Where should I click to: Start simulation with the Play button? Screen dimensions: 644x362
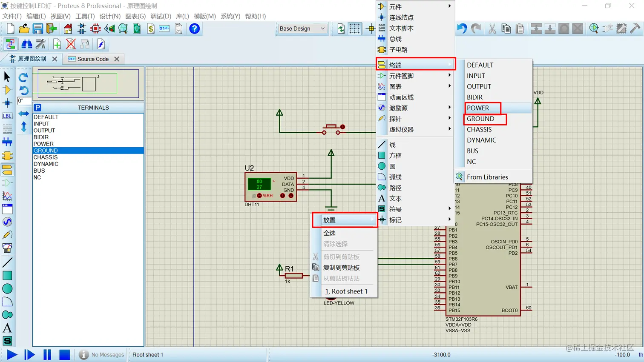(12, 354)
